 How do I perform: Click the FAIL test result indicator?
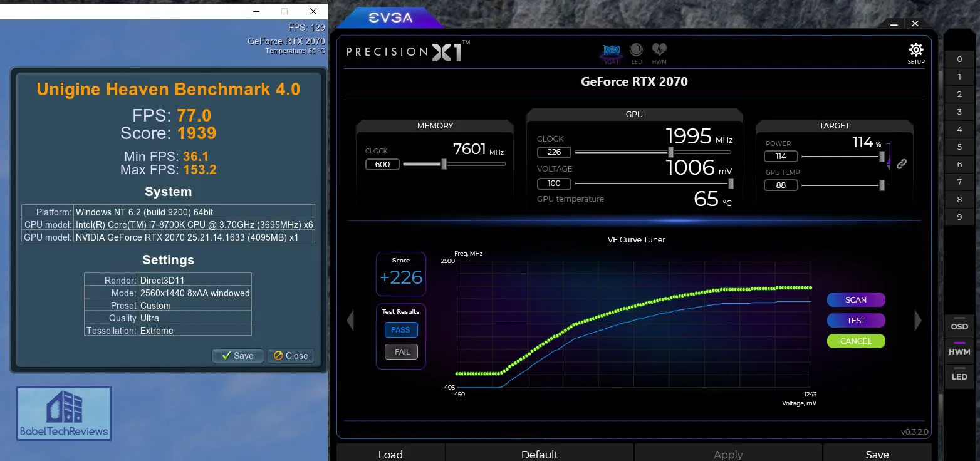pyautogui.click(x=401, y=352)
